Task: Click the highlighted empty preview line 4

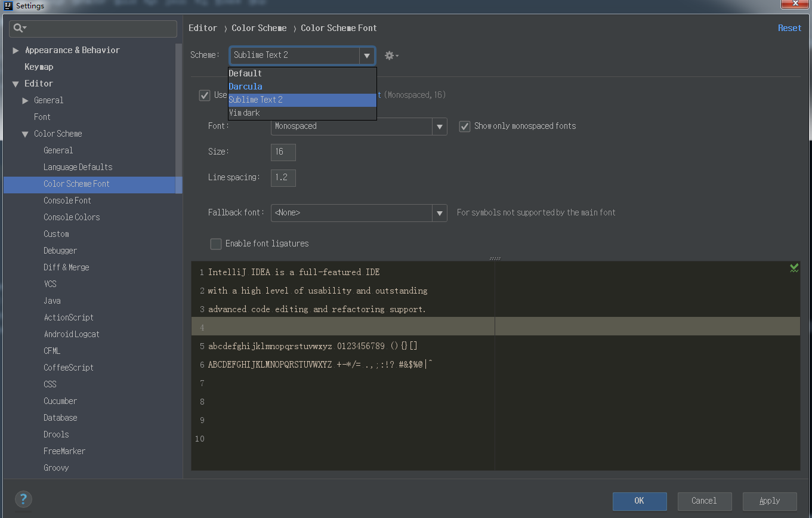Action: point(495,326)
